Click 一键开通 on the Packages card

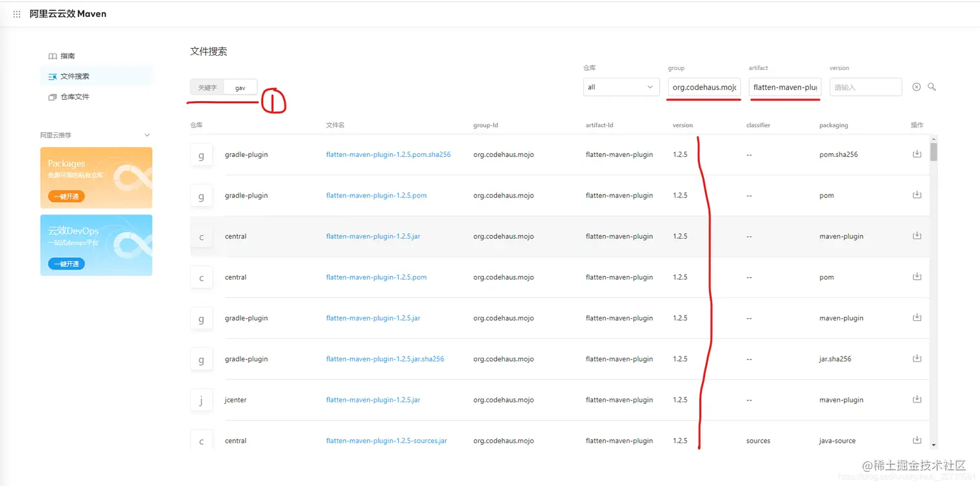[66, 196]
